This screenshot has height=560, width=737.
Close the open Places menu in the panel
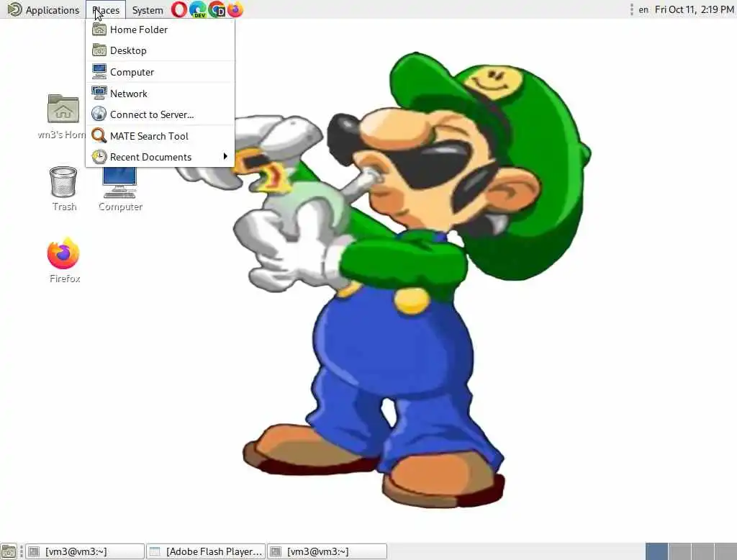[106, 10]
